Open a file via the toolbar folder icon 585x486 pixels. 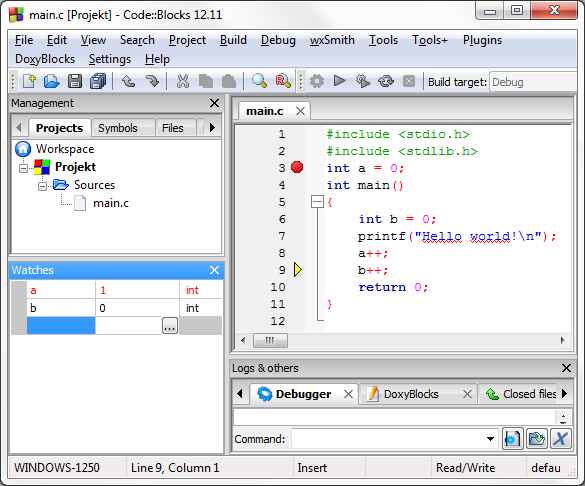click(51, 81)
